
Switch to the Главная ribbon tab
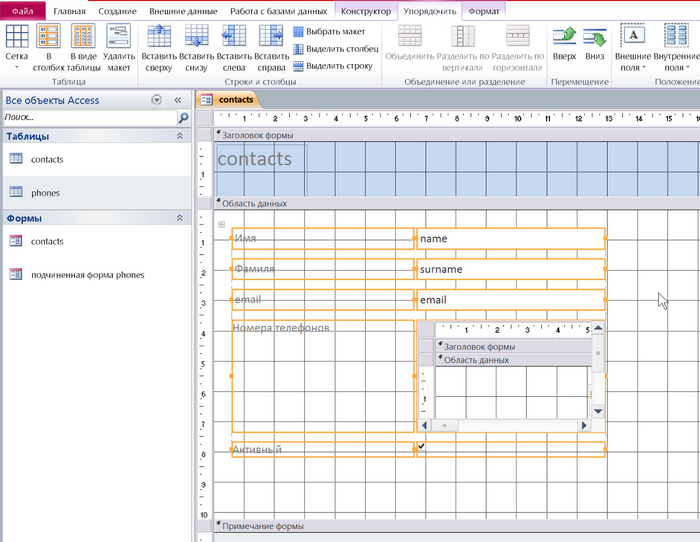tap(69, 11)
